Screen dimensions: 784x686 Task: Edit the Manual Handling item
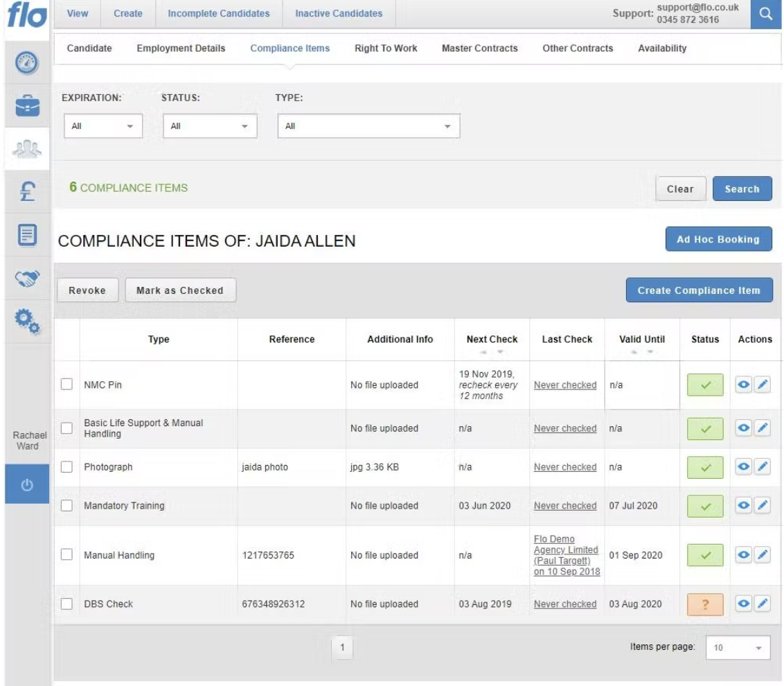(x=763, y=554)
